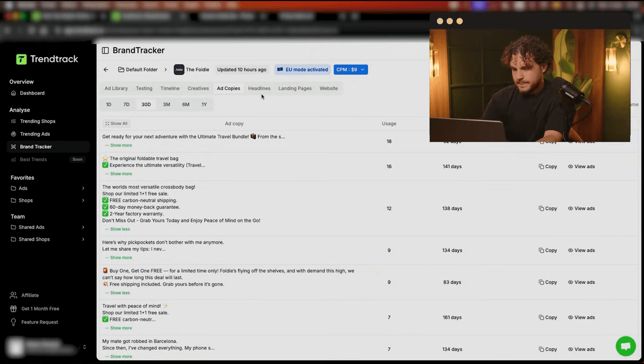Open the green chat support bubble

625,346
